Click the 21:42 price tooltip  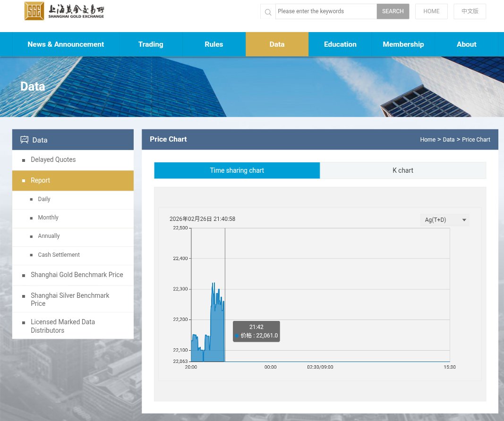[256, 331]
